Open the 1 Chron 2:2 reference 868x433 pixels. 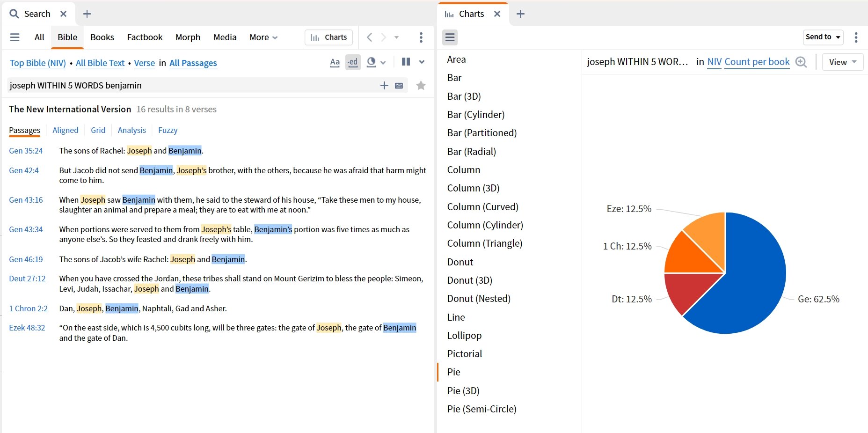28,308
